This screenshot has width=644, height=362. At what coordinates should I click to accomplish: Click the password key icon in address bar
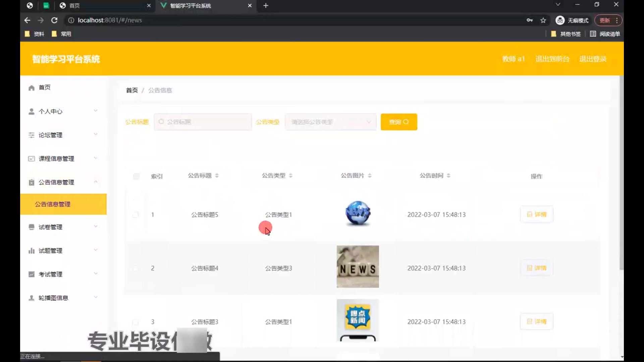click(530, 20)
